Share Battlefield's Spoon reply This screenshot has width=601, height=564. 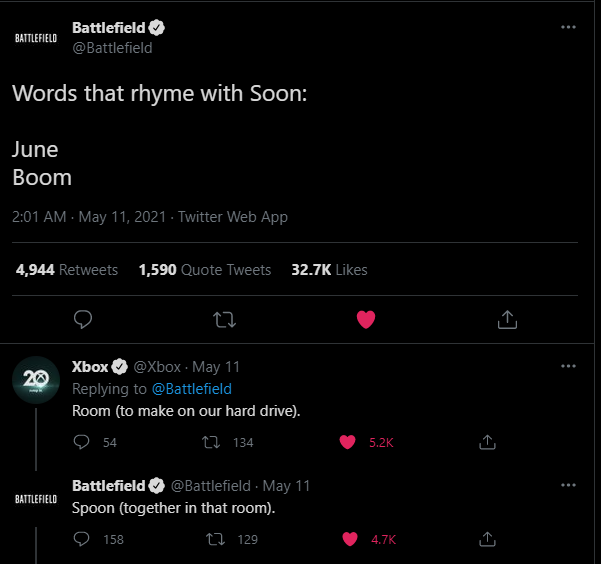pyautogui.click(x=488, y=539)
